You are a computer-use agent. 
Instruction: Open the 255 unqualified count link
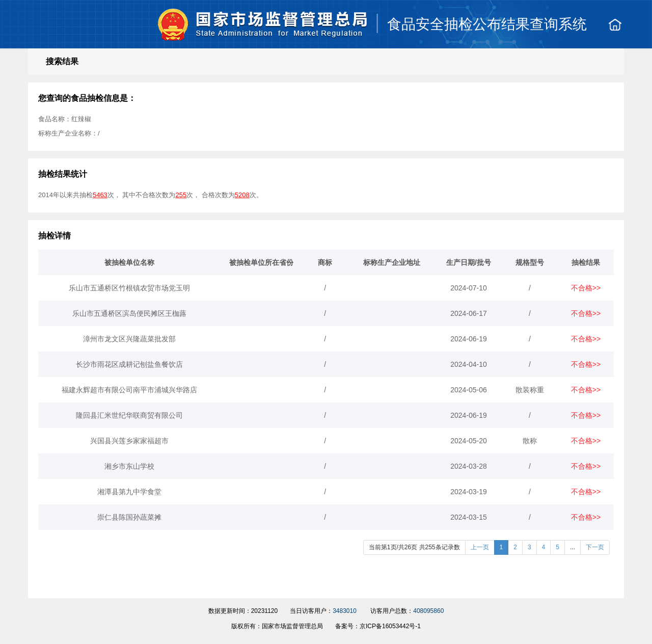click(181, 195)
